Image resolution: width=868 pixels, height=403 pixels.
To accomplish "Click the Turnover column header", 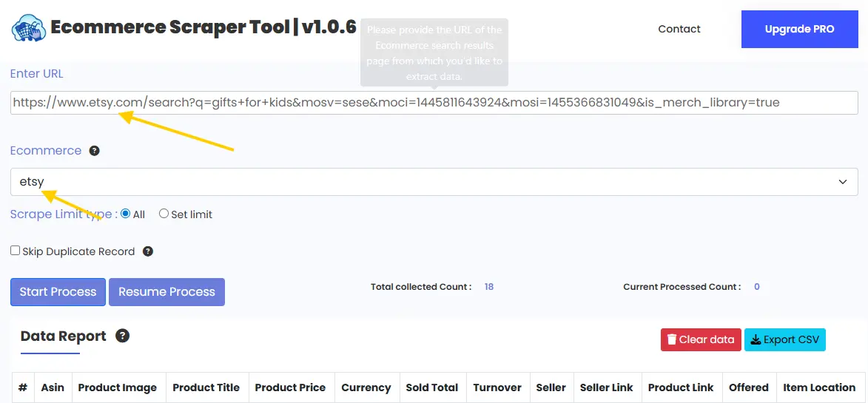I will click(497, 387).
